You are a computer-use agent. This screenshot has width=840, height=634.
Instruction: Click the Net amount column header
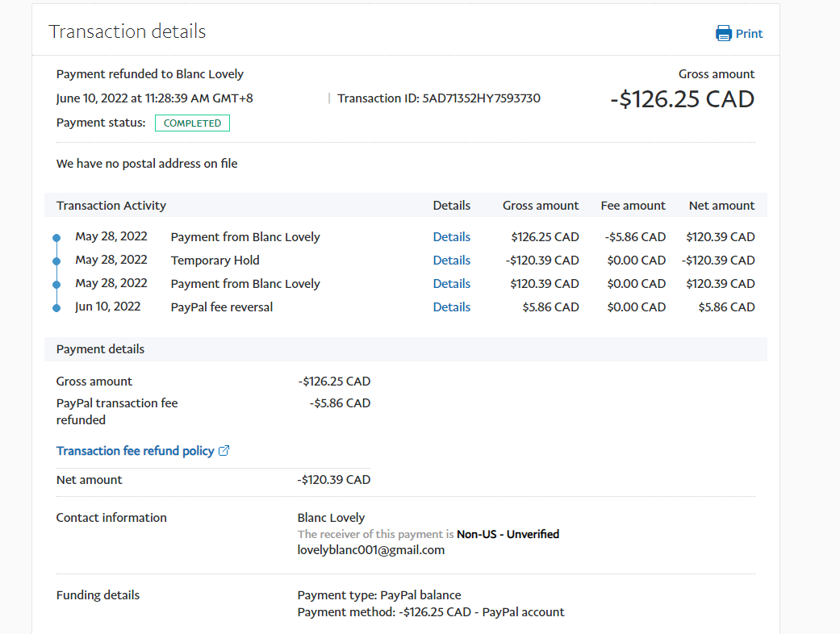tap(721, 206)
